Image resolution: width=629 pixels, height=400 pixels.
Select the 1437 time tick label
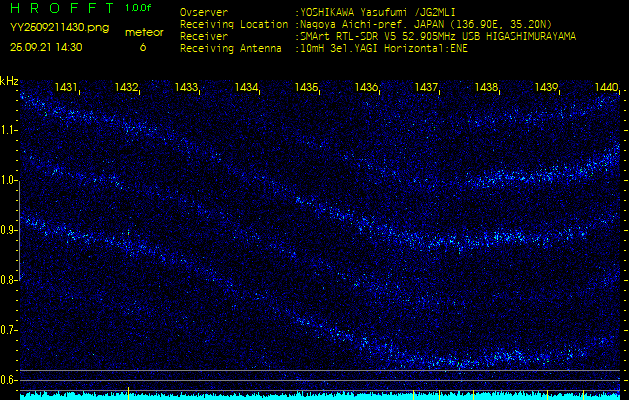click(427, 88)
